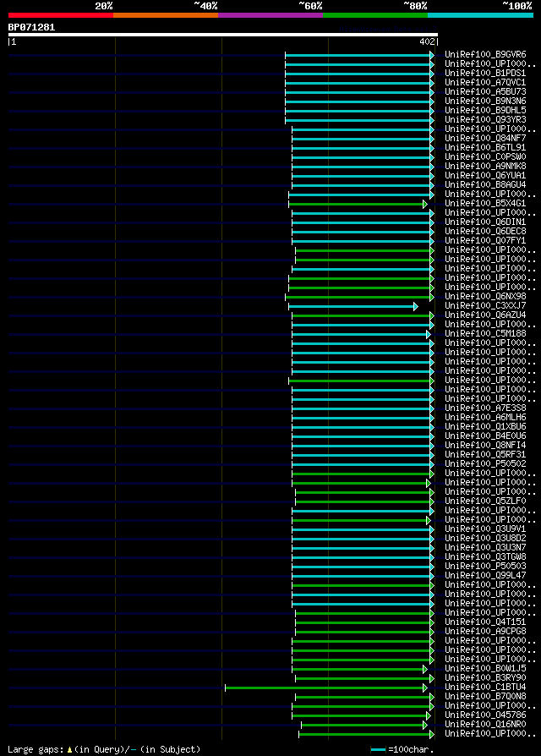The height and width of the screenshot is (756, 541).
Task: Click the query end position 402
Action: 427,42
